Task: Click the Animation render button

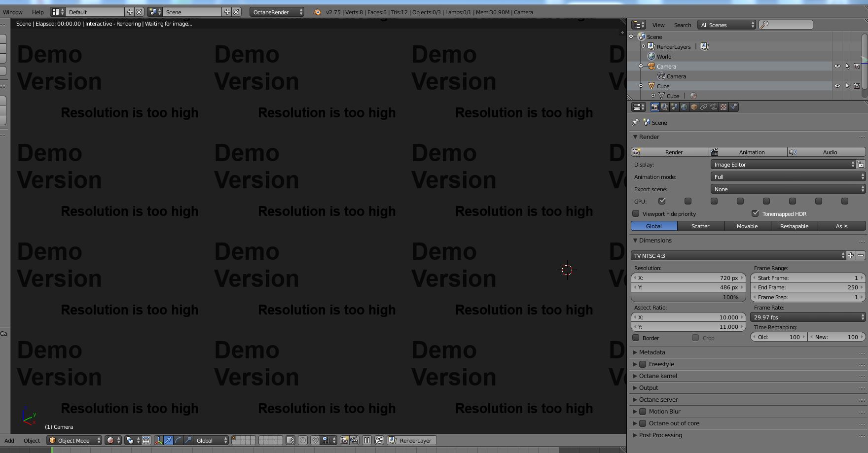Action: (x=748, y=152)
